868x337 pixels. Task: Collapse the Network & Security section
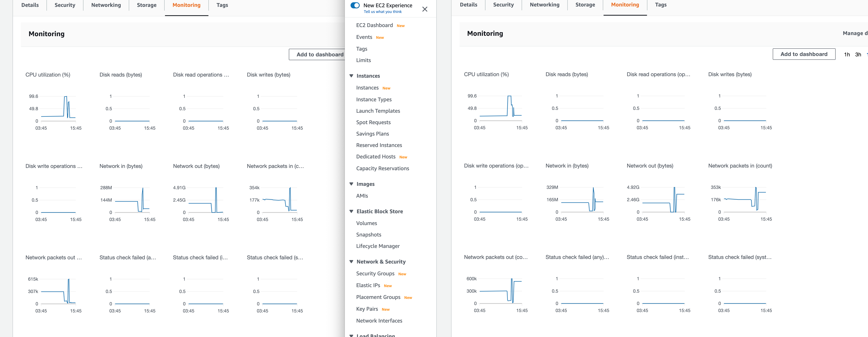[351, 262]
